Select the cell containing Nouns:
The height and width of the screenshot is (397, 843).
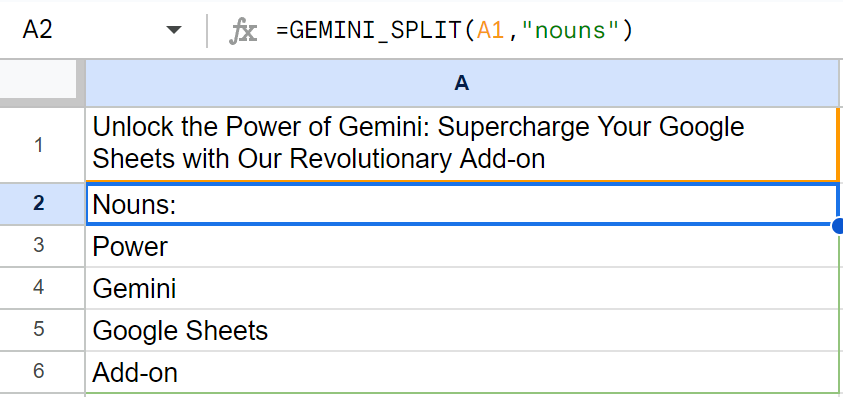(462, 204)
